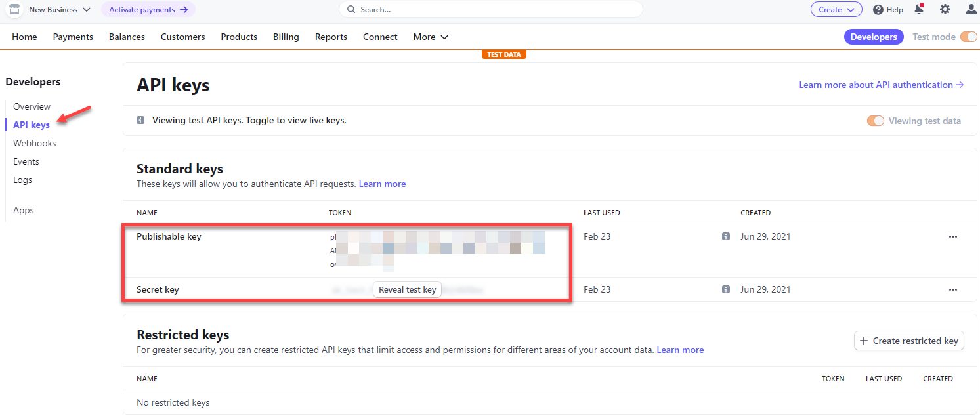This screenshot has height=418, width=980.
Task: Click Create restricted key button
Action: pyautogui.click(x=909, y=341)
